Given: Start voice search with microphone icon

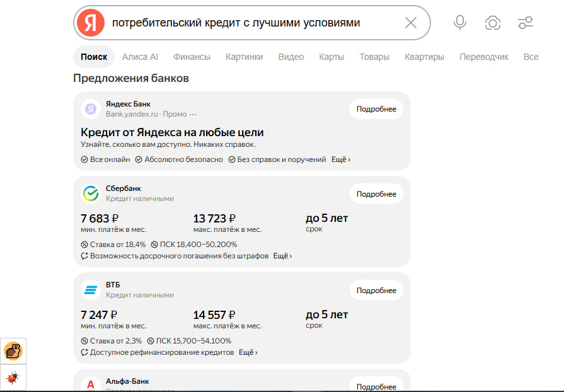Looking at the screenshot, I should (x=459, y=23).
